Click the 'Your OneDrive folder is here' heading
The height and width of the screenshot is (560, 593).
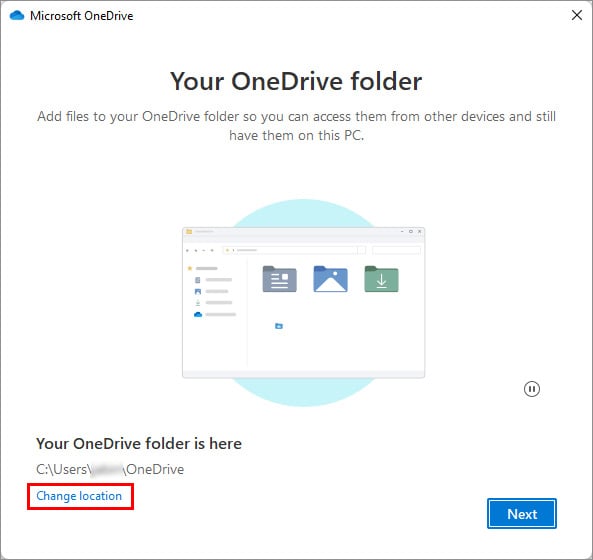pyautogui.click(x=139, y=444)
